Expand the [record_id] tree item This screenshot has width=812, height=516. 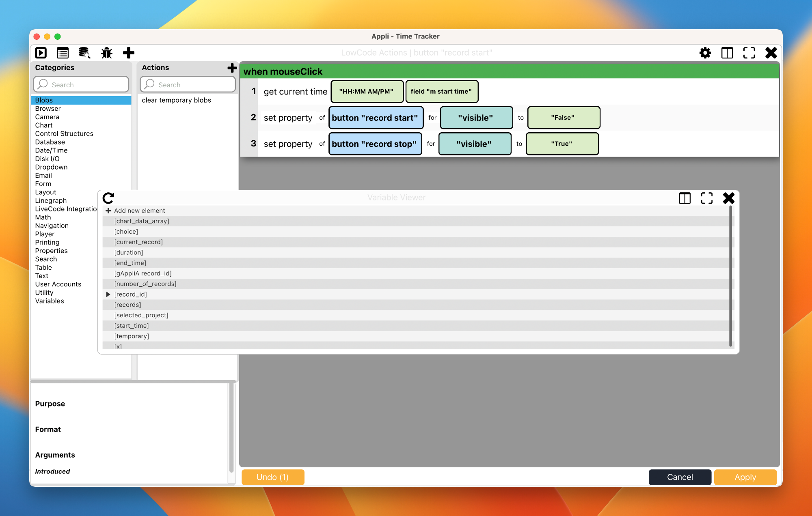[x=105, y=295]
